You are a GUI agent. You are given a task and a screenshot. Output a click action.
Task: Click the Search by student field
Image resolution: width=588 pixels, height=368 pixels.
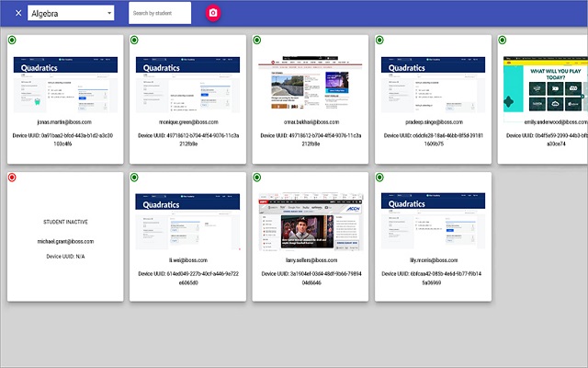click(160, 13)
